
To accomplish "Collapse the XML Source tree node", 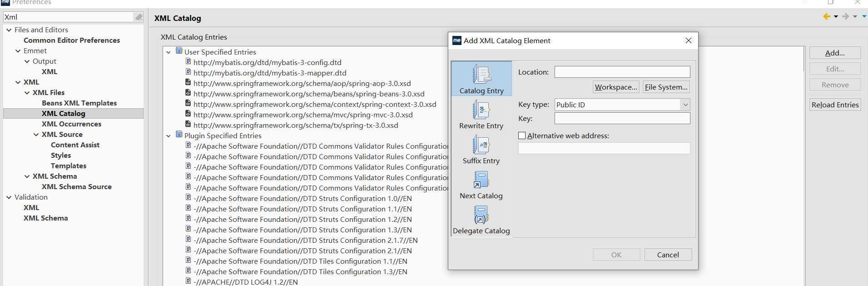I will click(36, 135).
